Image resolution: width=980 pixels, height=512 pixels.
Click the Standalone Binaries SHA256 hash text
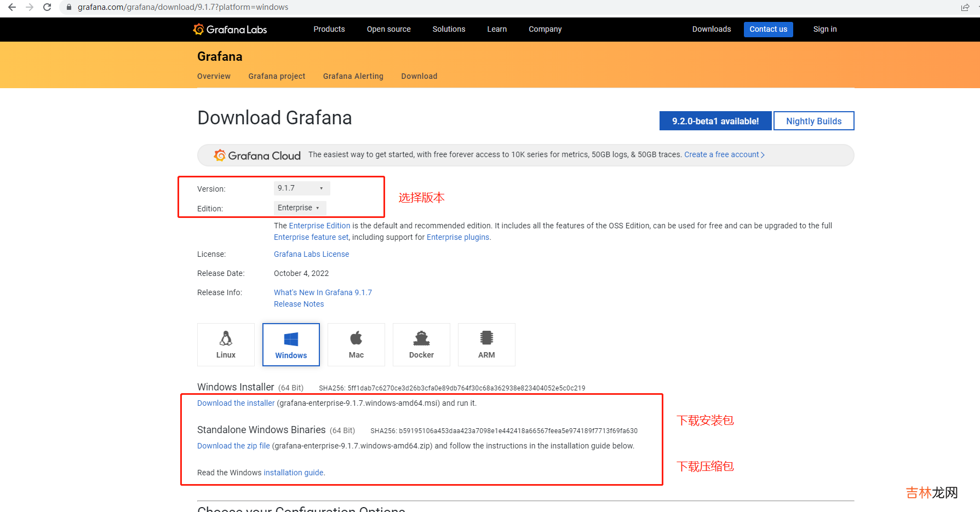coord(504,431)
